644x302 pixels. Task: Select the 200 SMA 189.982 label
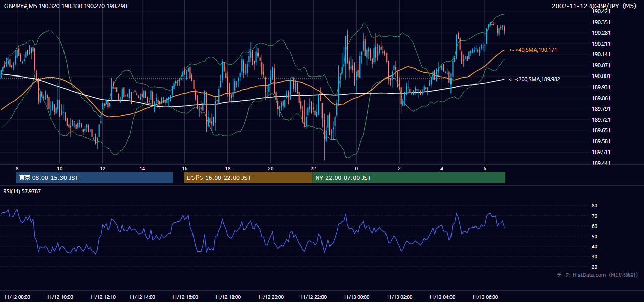[x=534, y=80]
